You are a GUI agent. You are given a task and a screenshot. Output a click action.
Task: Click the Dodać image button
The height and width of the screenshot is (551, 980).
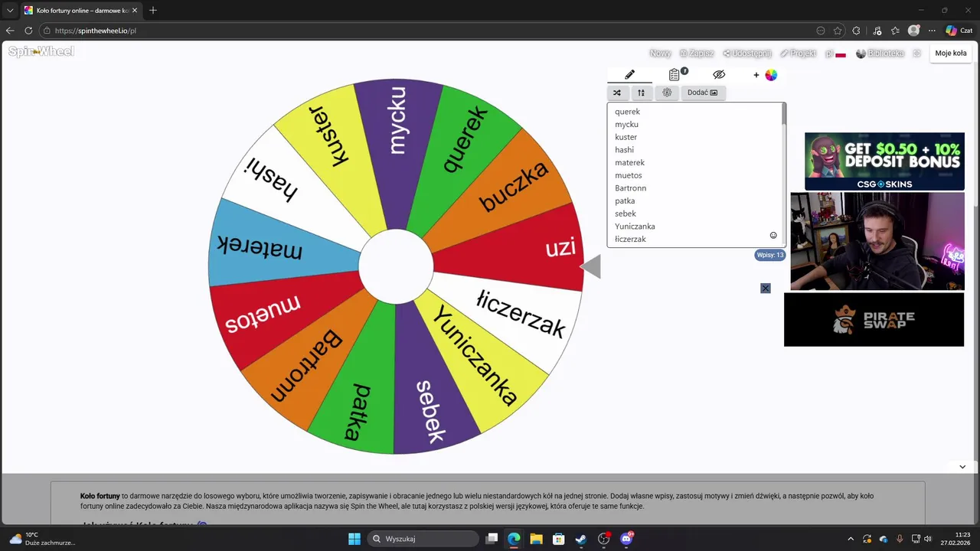(702, 93)
